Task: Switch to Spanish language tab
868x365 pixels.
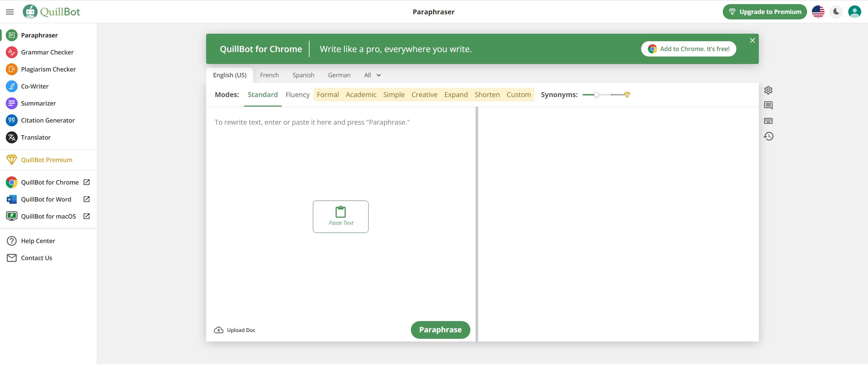Action: [303, 75]
